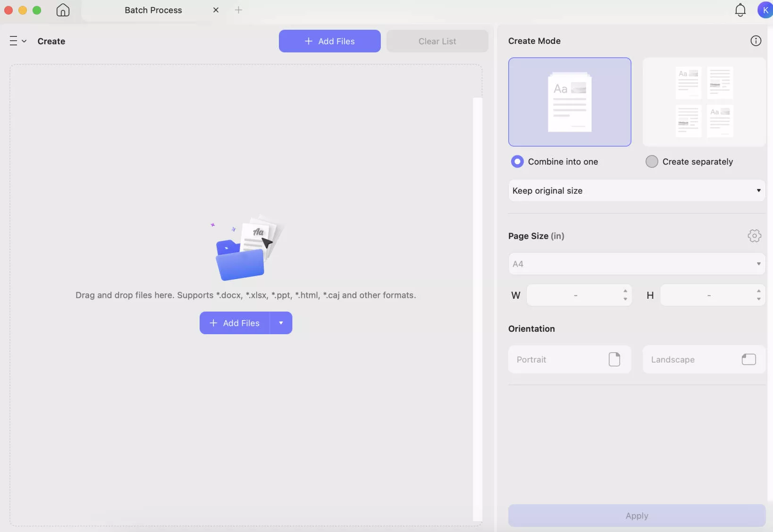The height and width of the screenshot is (532, 773).
Task: Click the user account avatar
Action: 765,10
